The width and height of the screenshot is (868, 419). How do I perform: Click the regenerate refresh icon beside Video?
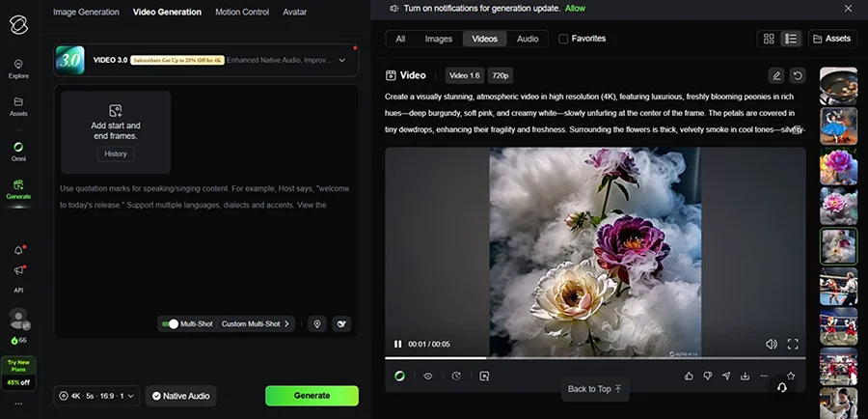[x=798, y=75]
